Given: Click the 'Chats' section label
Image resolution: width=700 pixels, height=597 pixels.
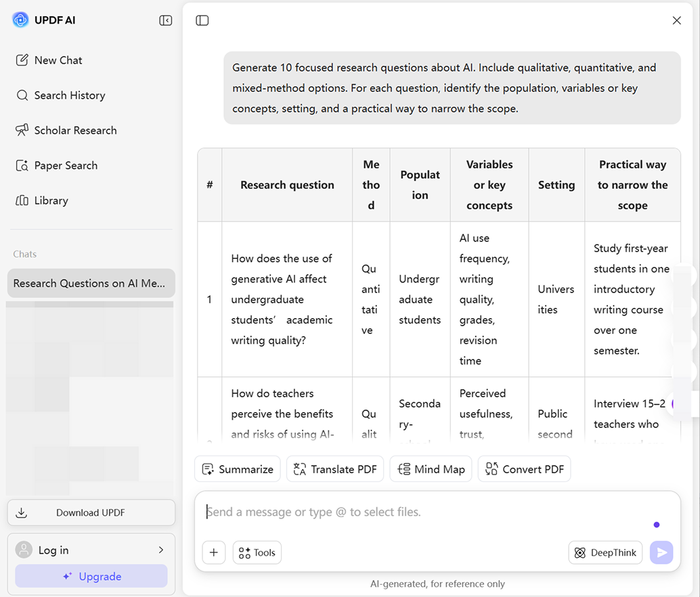Looking at the screenshot, I should (x=24, y=255).
